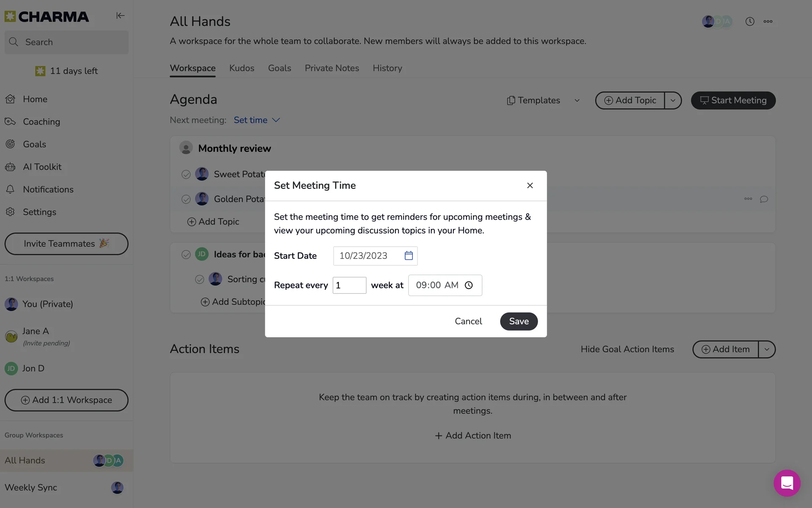Open AI Toolkit from sidebar
812x508 pixels.
tap(42, 167)
